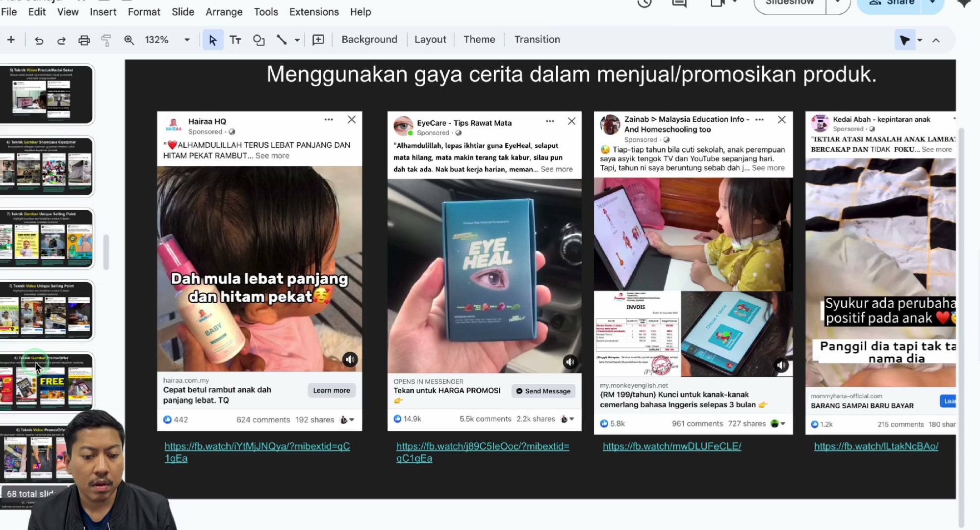The height and width of the screenshot is (530, 980).
Task: Mute the EyeCare video speaker icon
Action: pyautogui.click(x=569, y=362)
